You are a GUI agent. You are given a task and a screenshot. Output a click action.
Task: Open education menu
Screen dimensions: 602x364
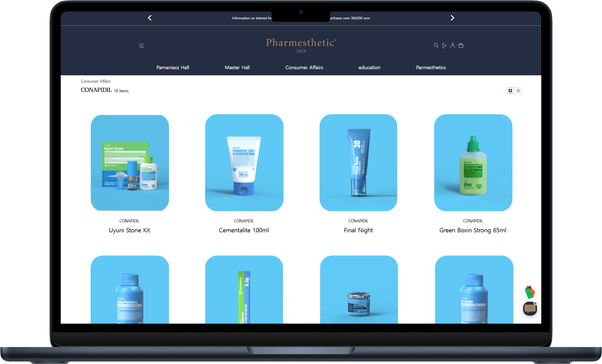pyautogui.click(x=369, y=67)
